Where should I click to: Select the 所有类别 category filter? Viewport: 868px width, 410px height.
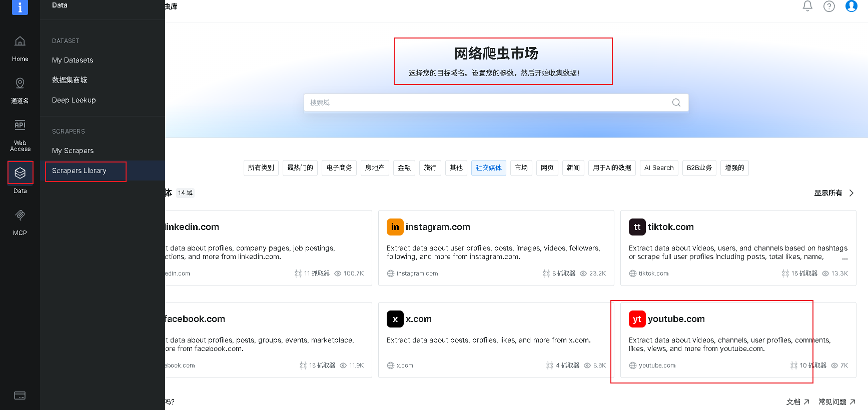tap(261, 168)
